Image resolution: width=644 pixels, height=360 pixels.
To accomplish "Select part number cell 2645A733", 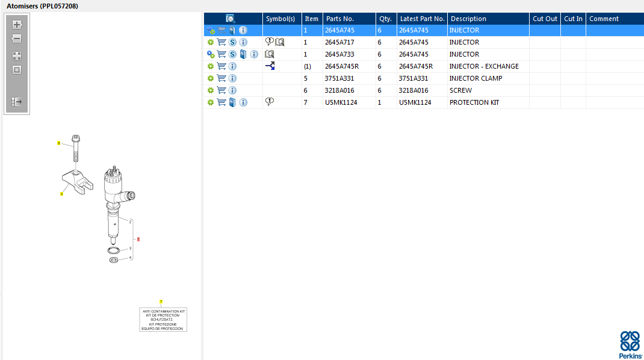I will pos(349,54).
